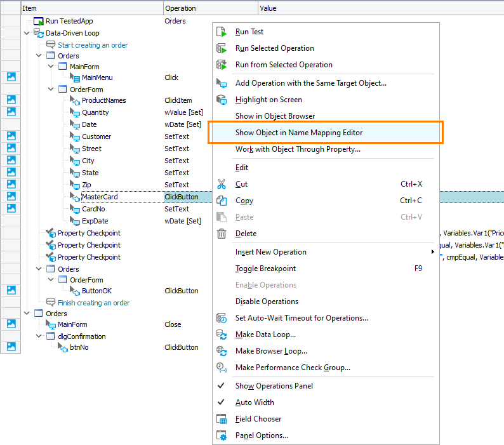Click the Highlight on Screen icon
The image size is (504, 445).
tap(222, 100)
